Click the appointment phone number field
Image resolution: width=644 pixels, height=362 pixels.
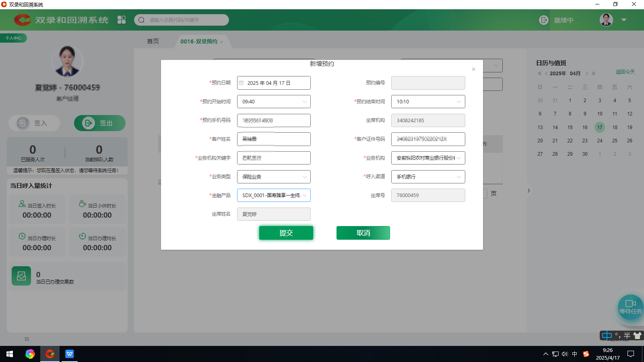(274, 121)
